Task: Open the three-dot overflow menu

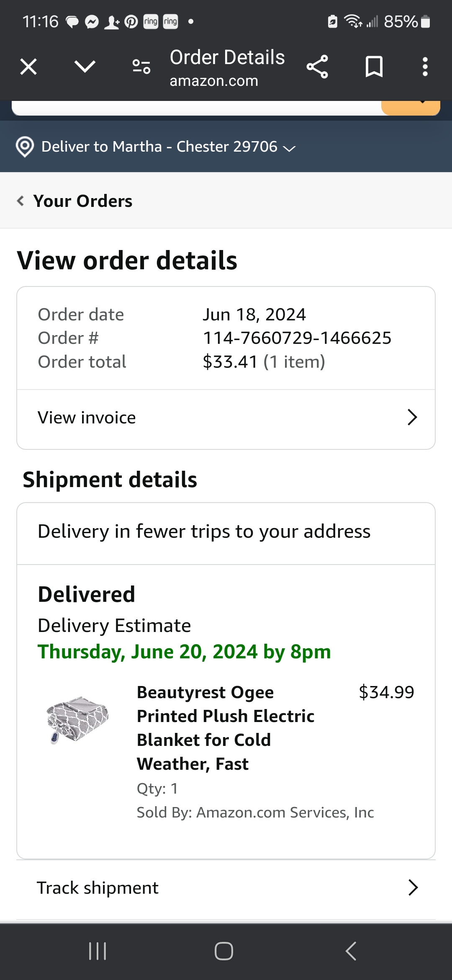Action: coord(425,67)
